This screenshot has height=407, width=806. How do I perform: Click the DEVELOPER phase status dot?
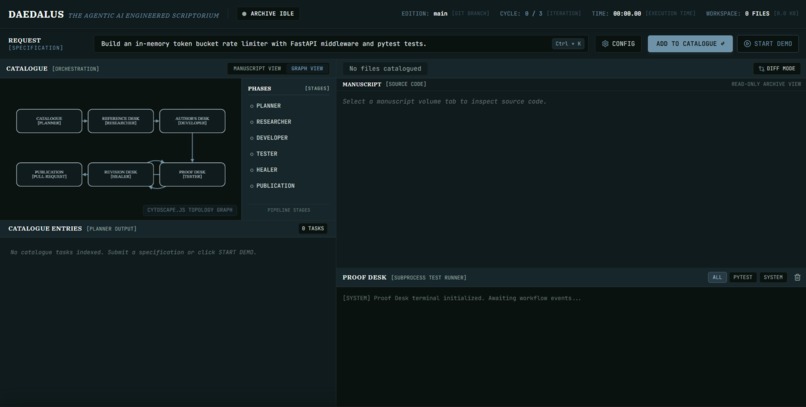[252, 138]
